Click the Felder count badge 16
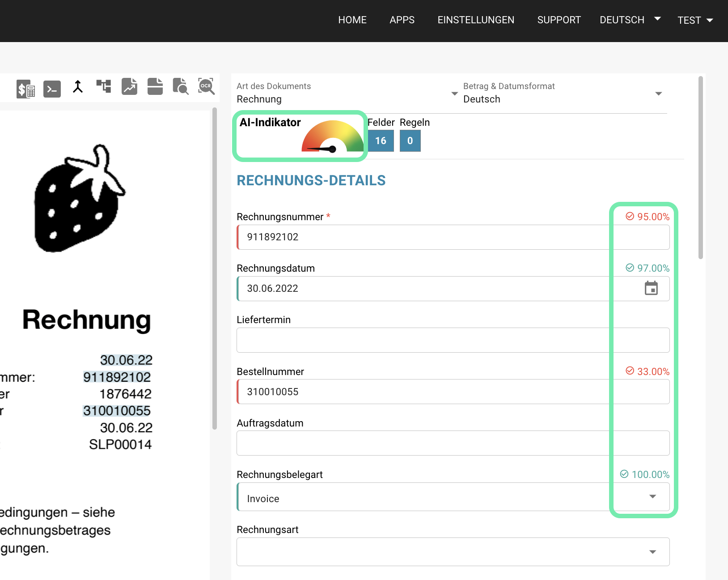Viewport: 728px width, 580px height. [381, 141]
